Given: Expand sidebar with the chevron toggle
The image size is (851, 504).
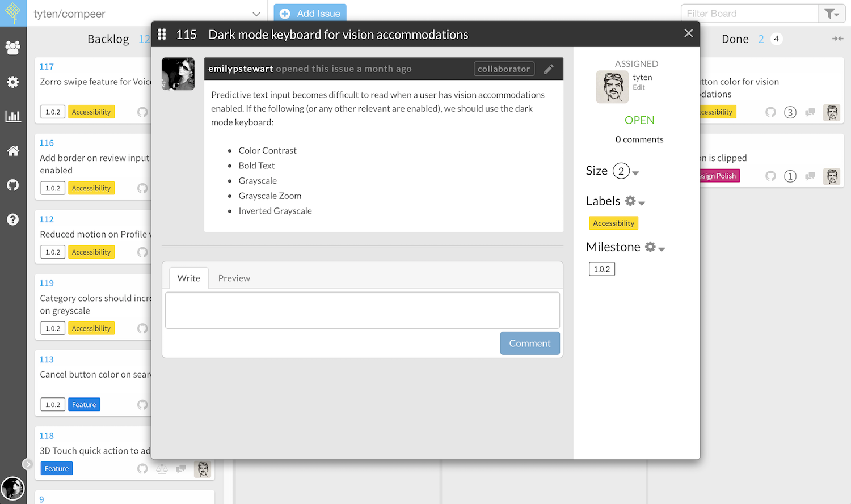Looking at the screenshot, I should click(x=27, y=464).
